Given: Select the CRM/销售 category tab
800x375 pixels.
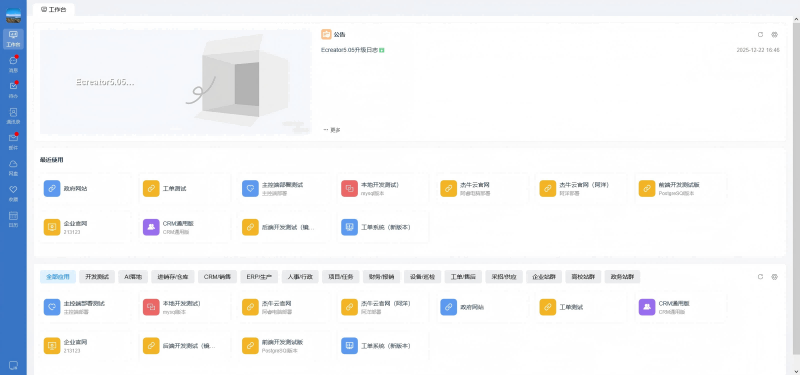Looking at the screenshot, I should (x=217, y=277).
